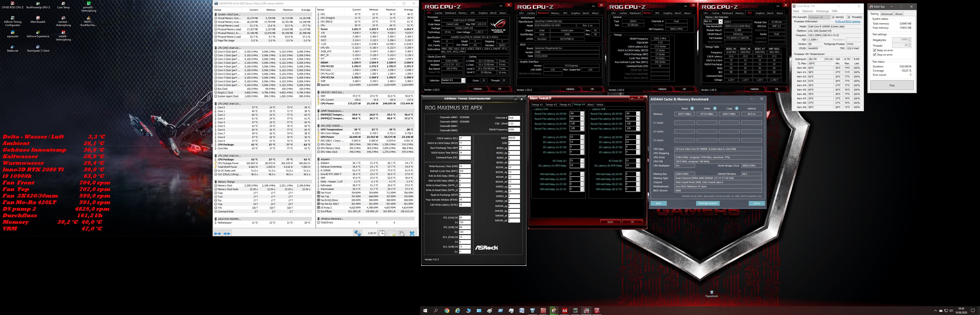980x315 pixels.
Task: Open the Optionen menu in Core Temp
Action: tap(807, 11)
